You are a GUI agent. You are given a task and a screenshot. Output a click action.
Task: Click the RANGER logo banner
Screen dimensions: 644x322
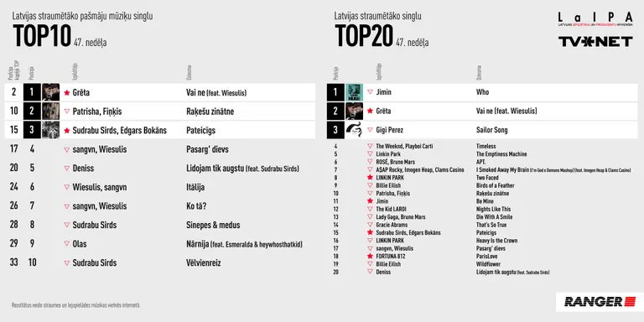pyautogui.click(x=600, y=302)
